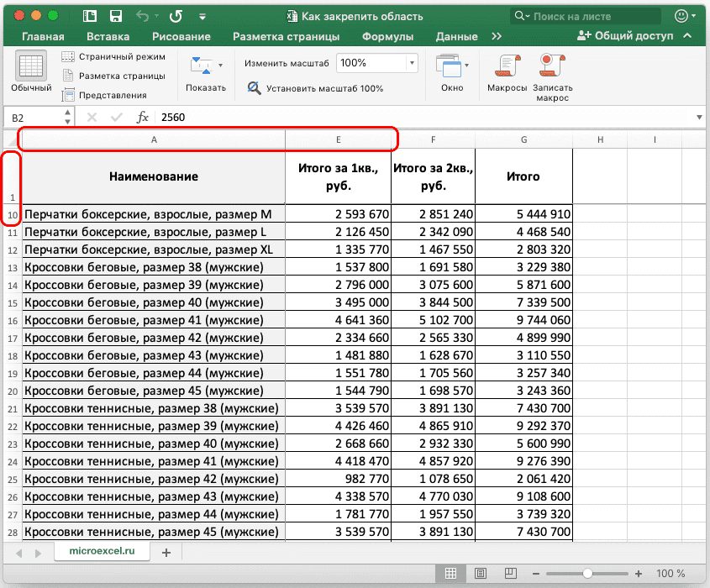The width and height of the screenshot is (710, 588).
Task: Click the Установить масштаб 100% magnifier icon
Action: coord(254,85)
